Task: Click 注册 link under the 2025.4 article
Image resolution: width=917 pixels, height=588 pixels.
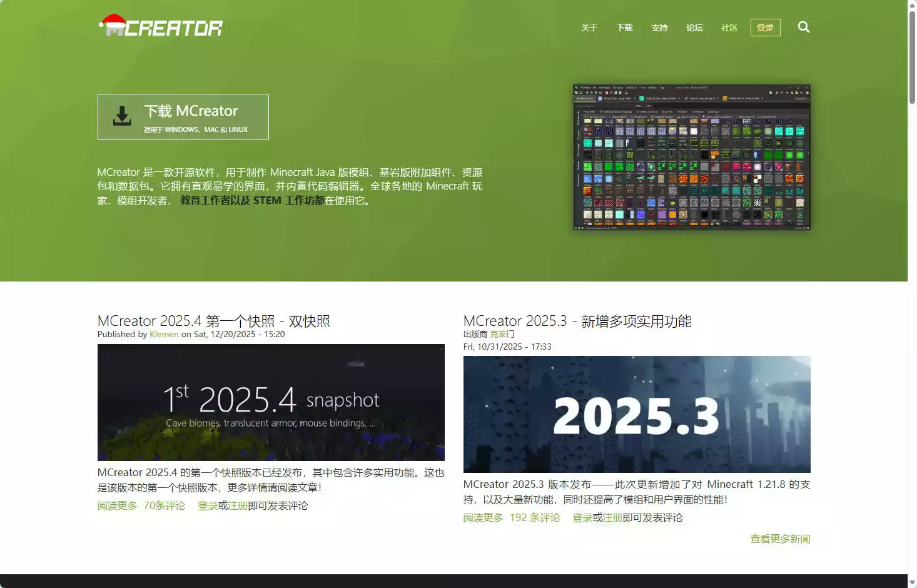Action: (x=238, y=505)
